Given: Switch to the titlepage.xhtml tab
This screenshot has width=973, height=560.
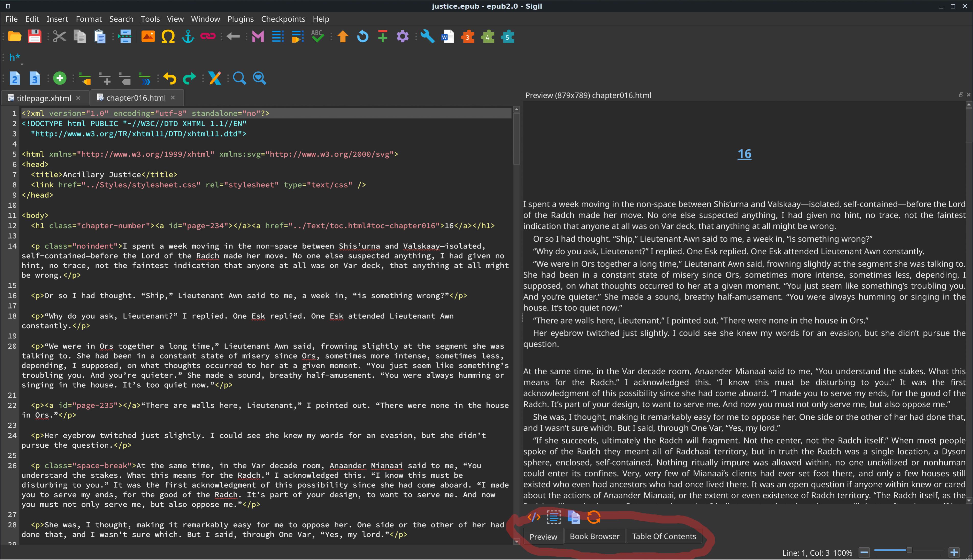Looking at the screenshot, I should click(43, 98).
